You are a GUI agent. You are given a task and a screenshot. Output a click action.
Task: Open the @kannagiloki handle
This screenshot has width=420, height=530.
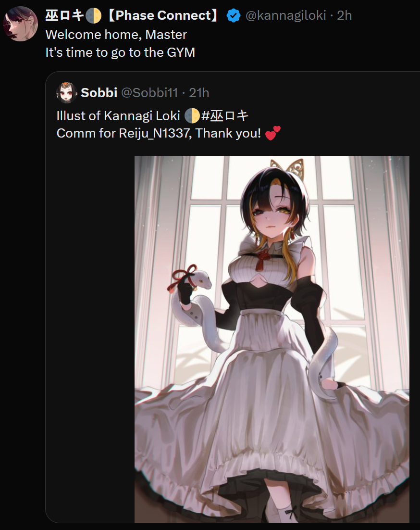(x=286, y=15)
